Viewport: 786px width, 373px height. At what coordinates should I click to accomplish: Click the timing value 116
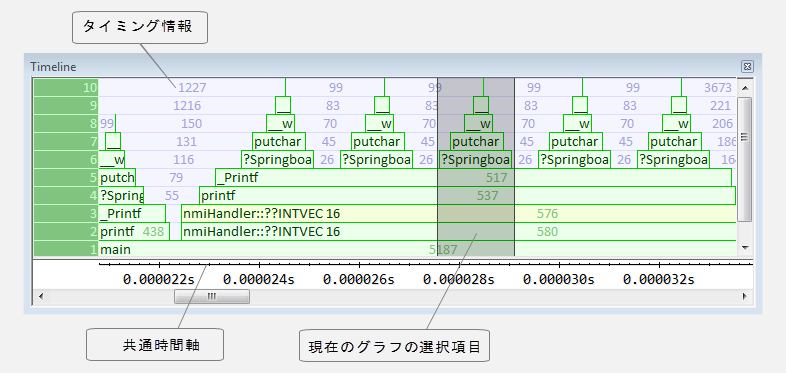pyautogui.click(x=183, y=160)
